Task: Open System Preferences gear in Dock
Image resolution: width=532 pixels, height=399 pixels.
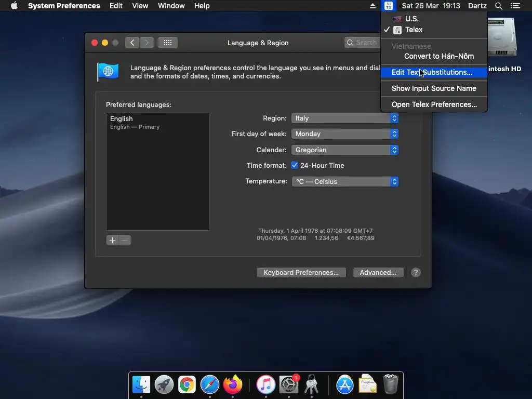Action: 289,385
